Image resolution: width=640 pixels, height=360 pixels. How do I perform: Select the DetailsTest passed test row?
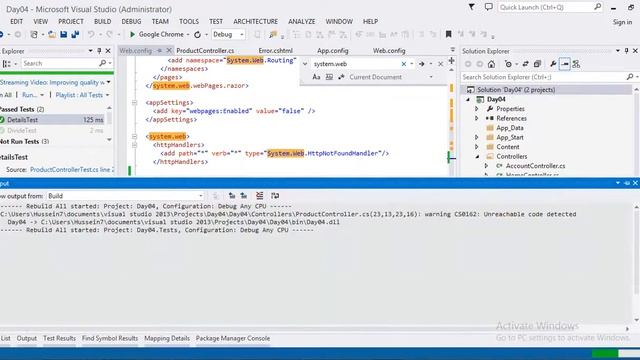[52, 120]
